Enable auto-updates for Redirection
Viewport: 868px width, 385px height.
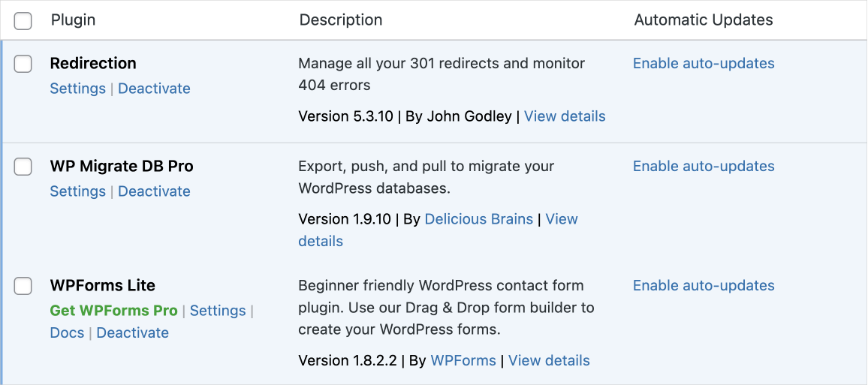click(x=704, y=64)
